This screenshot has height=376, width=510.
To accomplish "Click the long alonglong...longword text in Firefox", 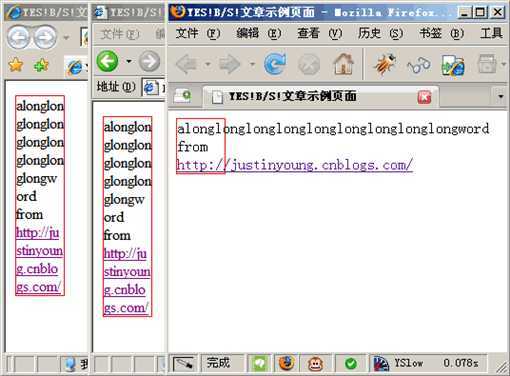I will tap(333, 129).
